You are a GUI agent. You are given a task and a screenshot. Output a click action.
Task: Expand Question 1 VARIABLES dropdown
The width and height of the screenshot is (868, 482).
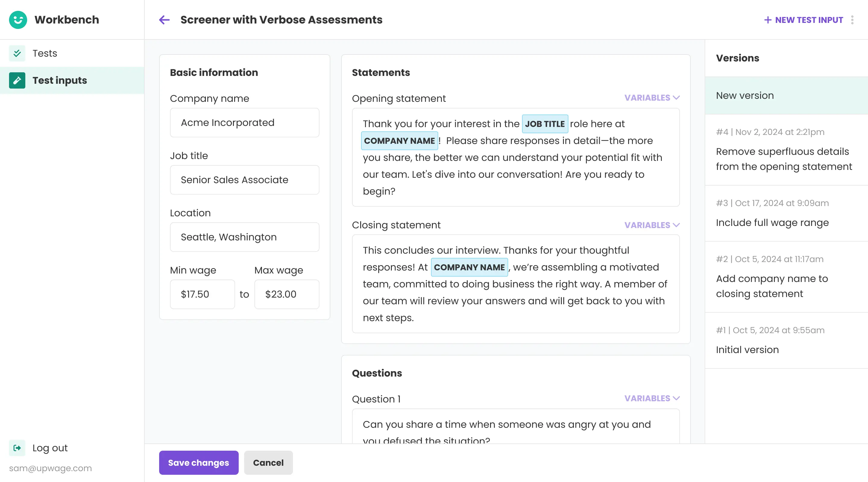(652, 398)
